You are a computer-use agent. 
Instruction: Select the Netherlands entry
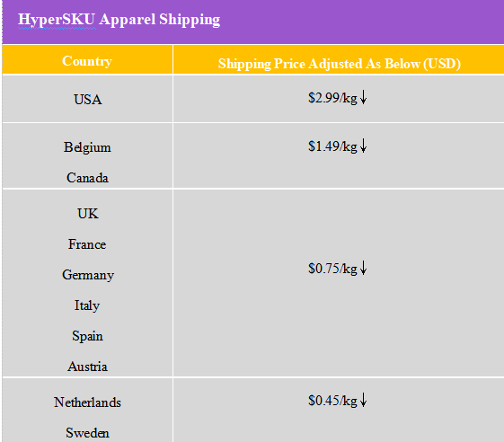[x=87, y=402]
